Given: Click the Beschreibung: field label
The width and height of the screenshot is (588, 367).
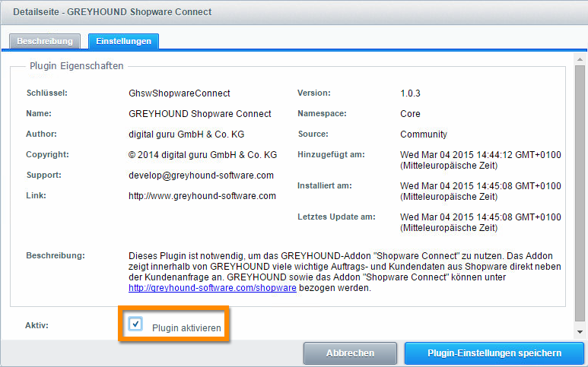Looking at the screenshot, I should click(x=56, y=255).
